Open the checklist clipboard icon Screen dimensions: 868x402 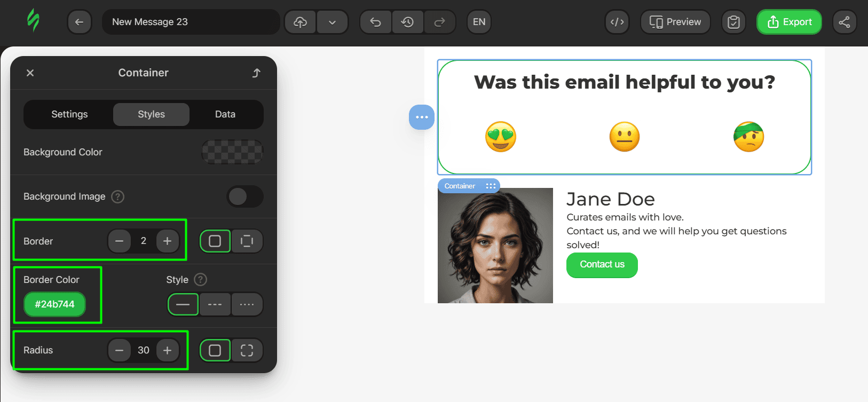(x=733, y=22)
